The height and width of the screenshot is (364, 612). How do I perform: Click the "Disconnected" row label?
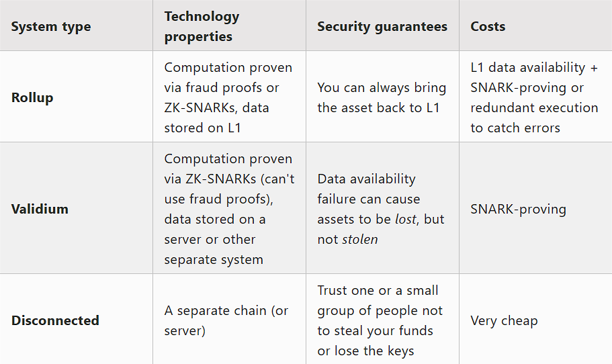click(x=55, y=320)
